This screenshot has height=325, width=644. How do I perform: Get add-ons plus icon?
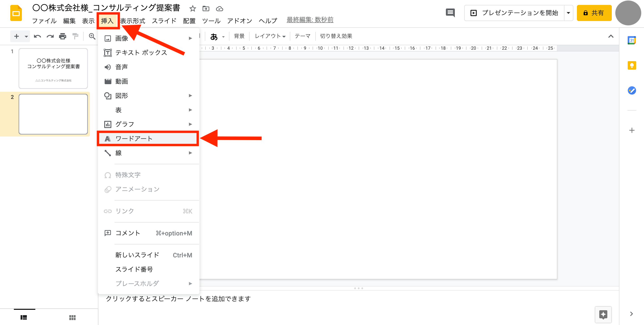coord(632,130)
